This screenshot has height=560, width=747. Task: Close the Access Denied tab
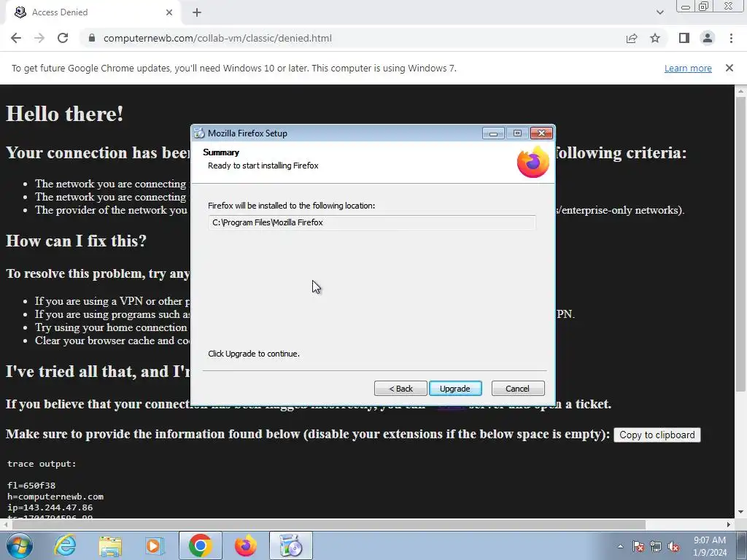[x=169, y=12]
